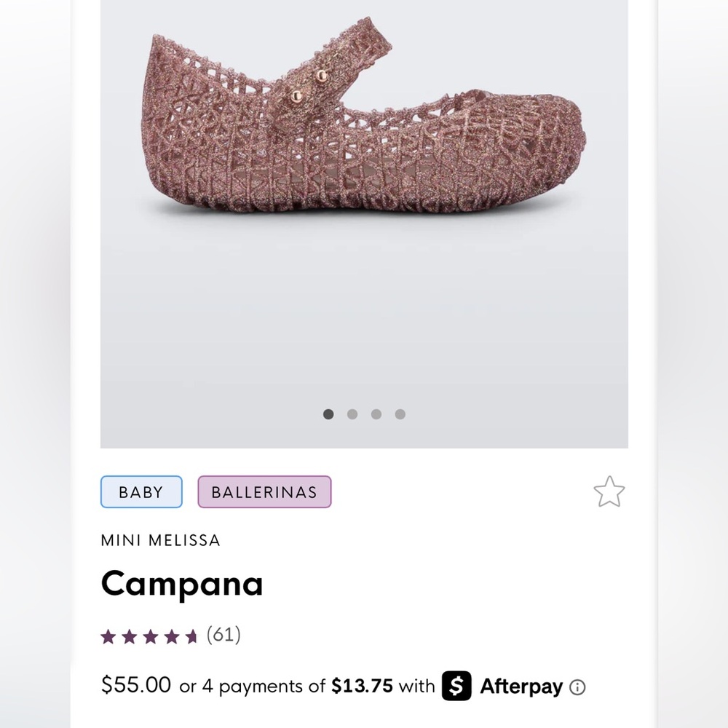Click the $13.75 Afterpay installment amount
This screenshot has height=728, width=728.
point(361,685)
